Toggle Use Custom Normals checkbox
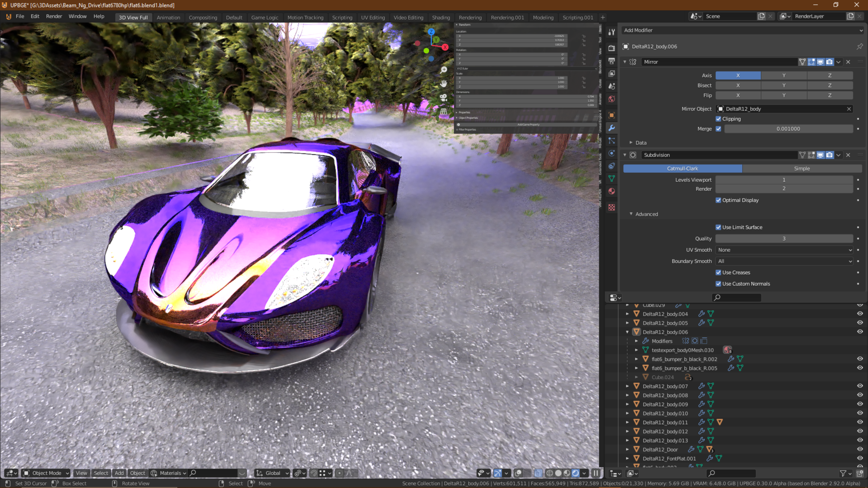Screen dimensions: 868x488 coord(718,284)
